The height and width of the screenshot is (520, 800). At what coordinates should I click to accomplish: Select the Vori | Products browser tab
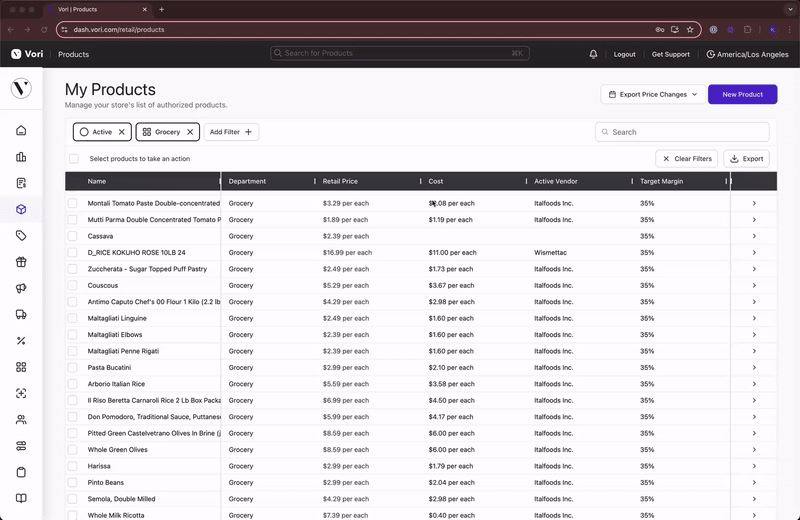pos(97,9)
